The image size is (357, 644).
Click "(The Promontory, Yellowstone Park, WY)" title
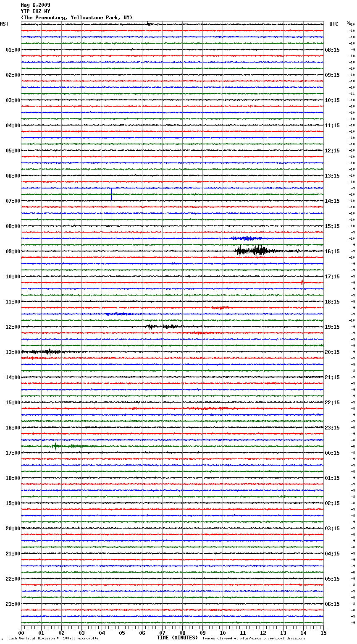tap(76, 18)
